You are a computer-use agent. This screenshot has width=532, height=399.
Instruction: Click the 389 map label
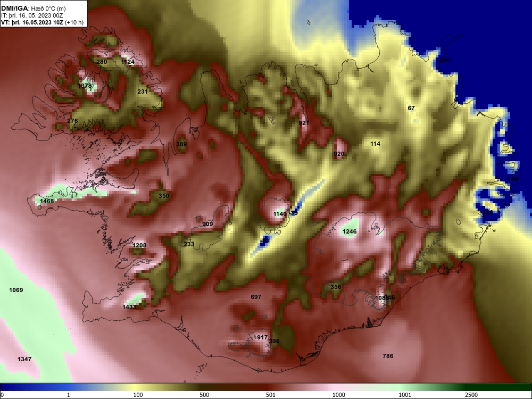click(x=181, y=144)
